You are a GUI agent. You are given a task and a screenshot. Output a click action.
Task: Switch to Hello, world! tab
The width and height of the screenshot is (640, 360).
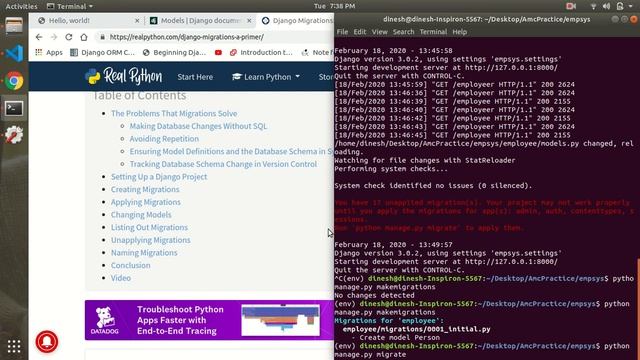(x=87, y=20)
